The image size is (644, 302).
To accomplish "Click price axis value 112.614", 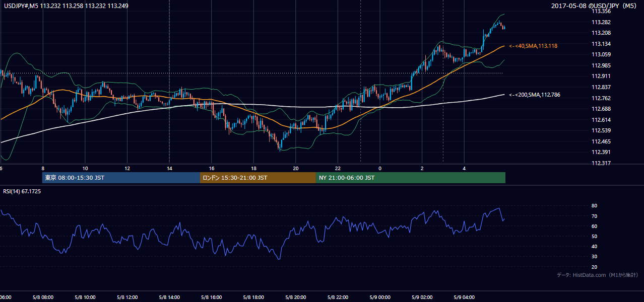I will click(x=602, y=120).
